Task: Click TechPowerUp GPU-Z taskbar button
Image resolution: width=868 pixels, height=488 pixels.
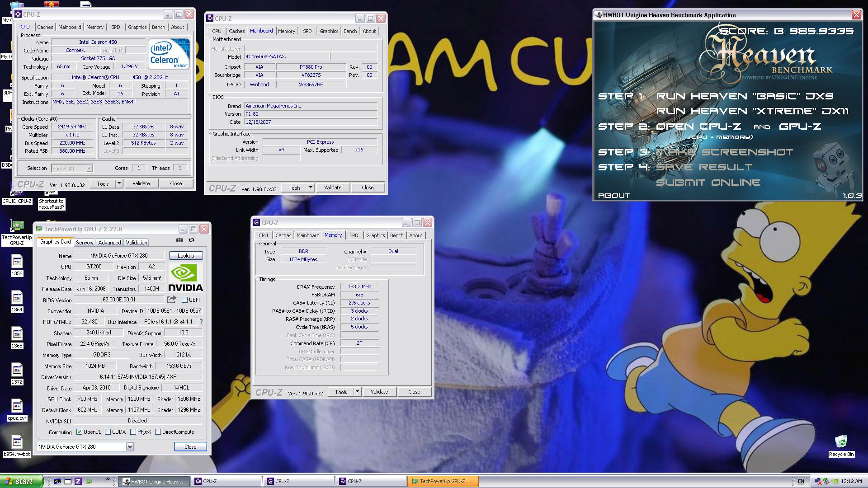Action: tap(443, 481)
